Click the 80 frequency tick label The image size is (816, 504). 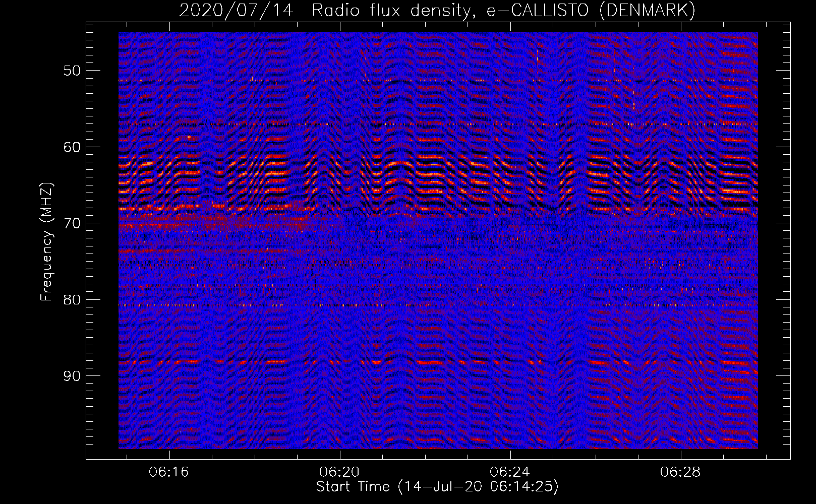[72, 300]
